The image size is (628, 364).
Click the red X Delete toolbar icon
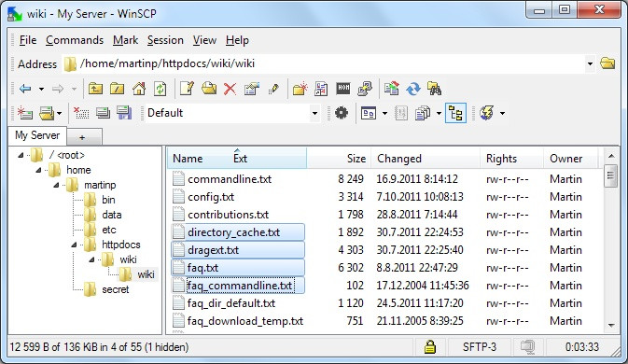pos(230,89)
